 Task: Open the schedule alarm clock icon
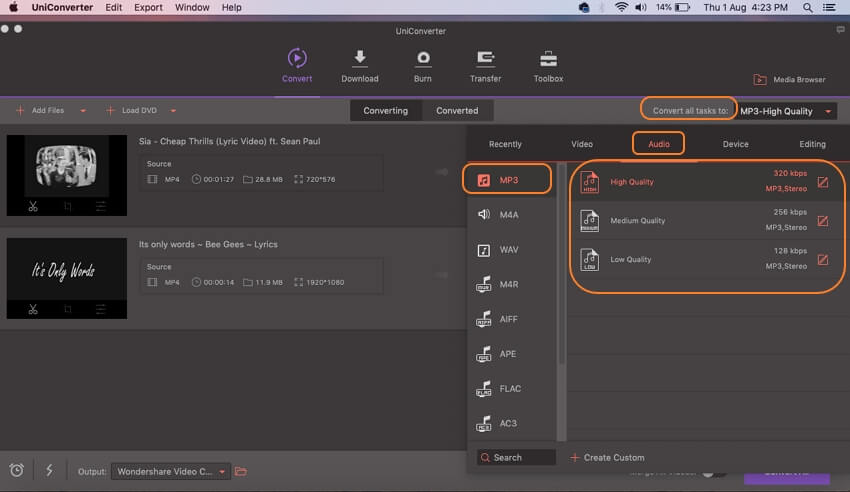pos(17,470)
